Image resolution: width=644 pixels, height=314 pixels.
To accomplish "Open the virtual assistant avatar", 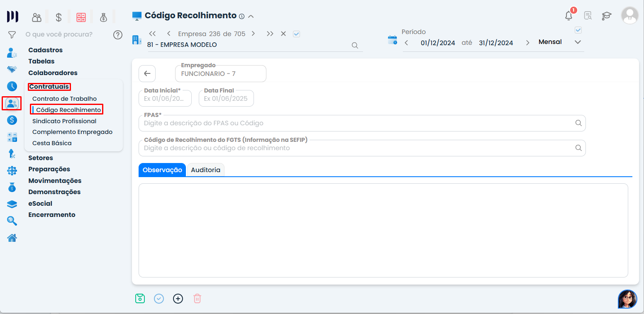I will (627, 299).
